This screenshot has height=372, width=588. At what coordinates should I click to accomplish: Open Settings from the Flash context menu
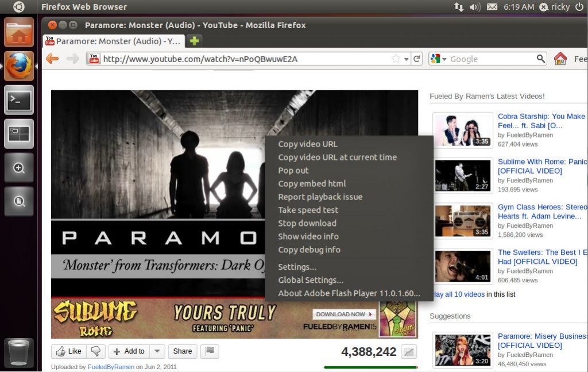297,267
